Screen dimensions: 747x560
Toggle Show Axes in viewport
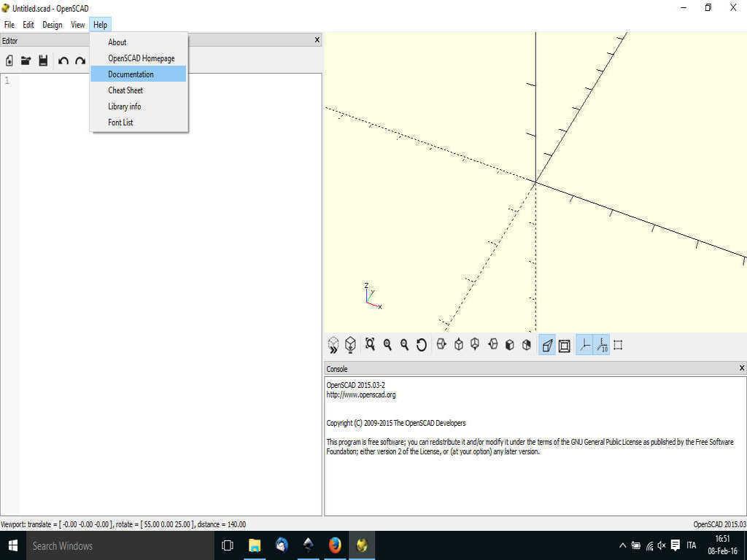coord(584,345)
